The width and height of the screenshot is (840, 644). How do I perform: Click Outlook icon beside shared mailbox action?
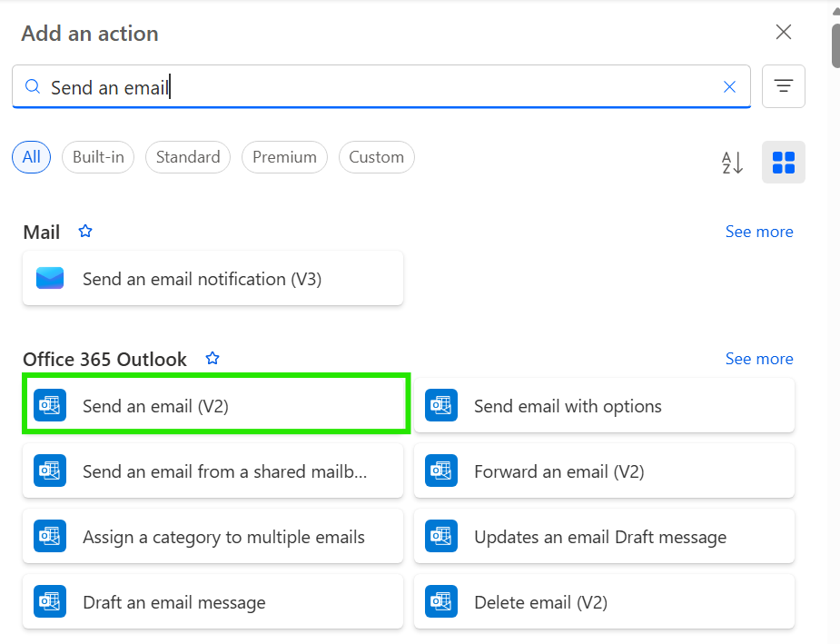pyautogui.click(x=50, y=471)
